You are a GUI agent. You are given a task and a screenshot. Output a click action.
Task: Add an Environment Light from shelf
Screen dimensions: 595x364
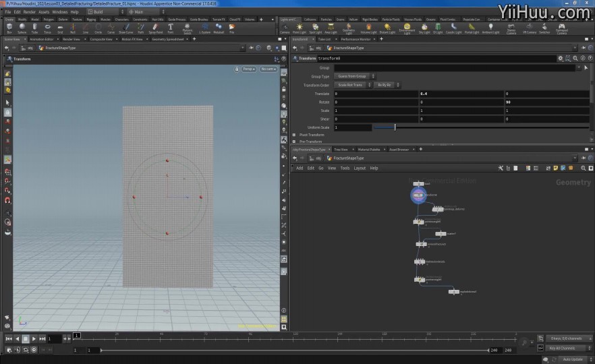pos(407,29)
